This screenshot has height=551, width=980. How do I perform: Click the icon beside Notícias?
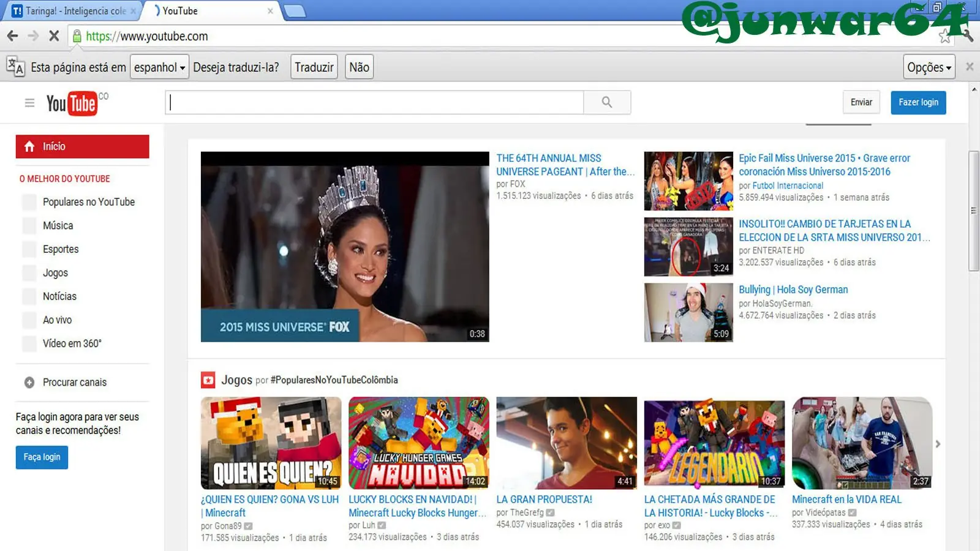29,296
